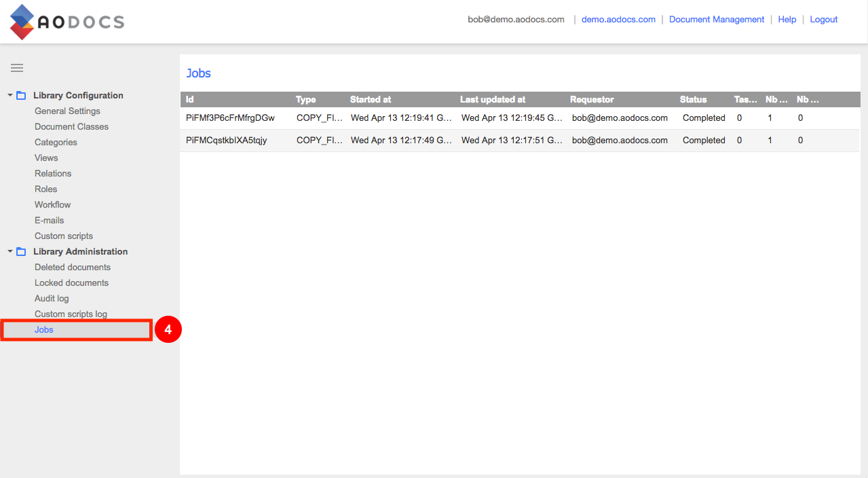Open Views in the sidebar
868x478 pixels.
[46, 158]
